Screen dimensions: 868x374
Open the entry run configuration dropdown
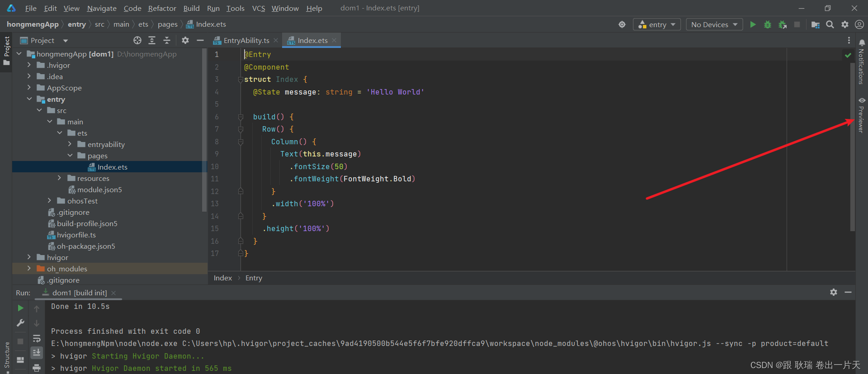(657, 24)
